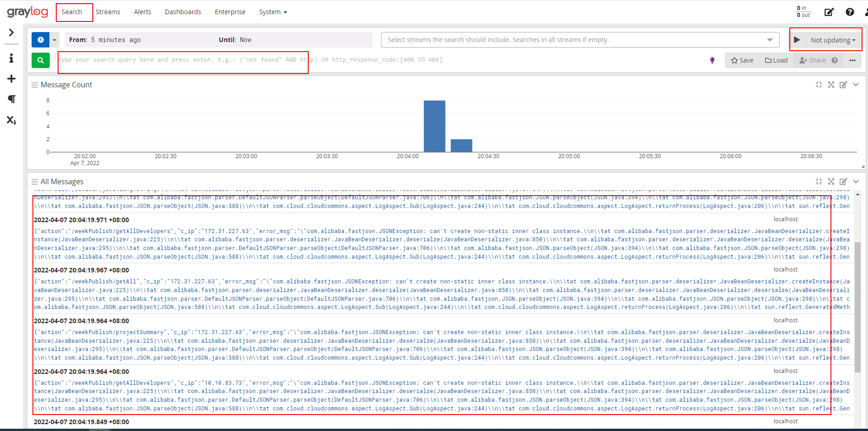Select message timestamped 20:04:19.849
868x431 pixels.
[81, 422]
